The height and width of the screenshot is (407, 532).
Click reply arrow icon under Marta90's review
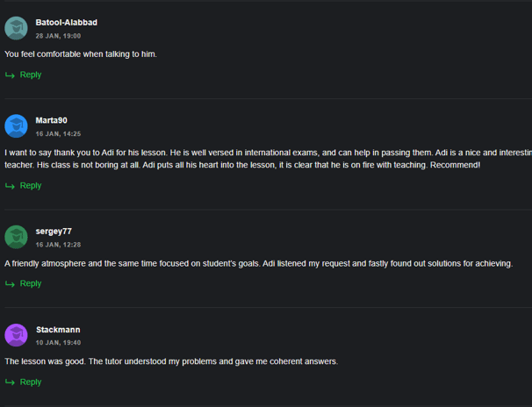point(10,186)
